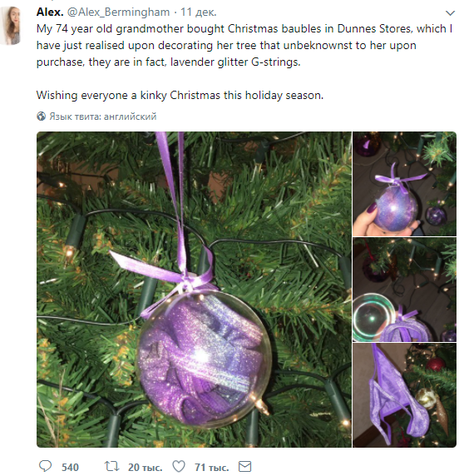Open the 11 дек. tweet date link
Screen dimensions: 459x476
(199, 12)
